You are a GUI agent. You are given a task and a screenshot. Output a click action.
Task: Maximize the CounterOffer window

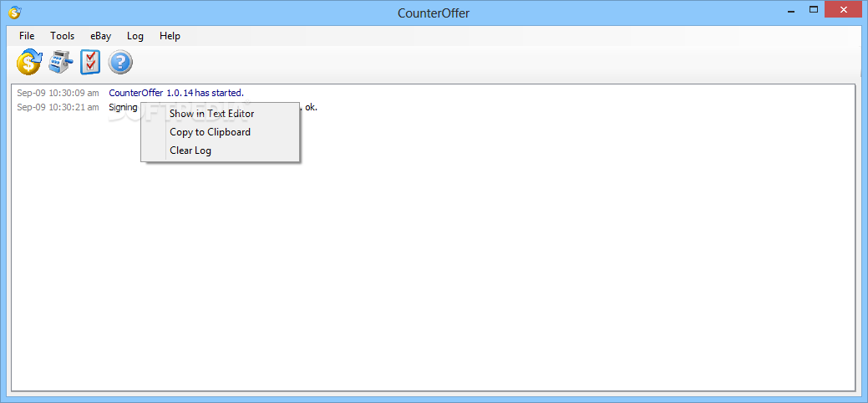coord(813,9)
